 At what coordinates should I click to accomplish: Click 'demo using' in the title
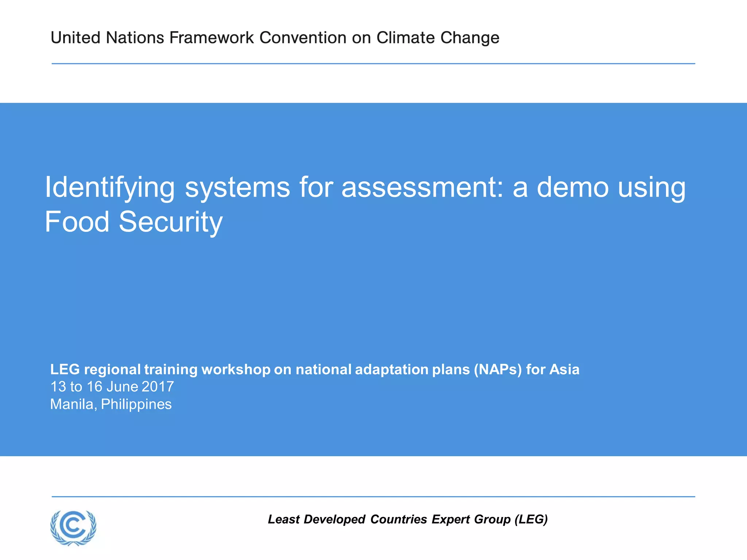(x=611, y=187)
